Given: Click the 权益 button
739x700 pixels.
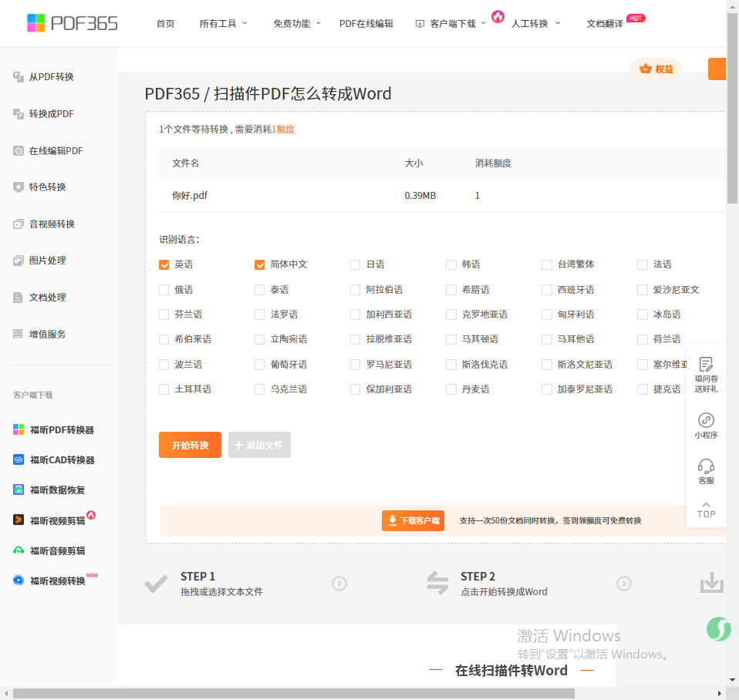Looking at the screenshot, I should click(656, 69).
